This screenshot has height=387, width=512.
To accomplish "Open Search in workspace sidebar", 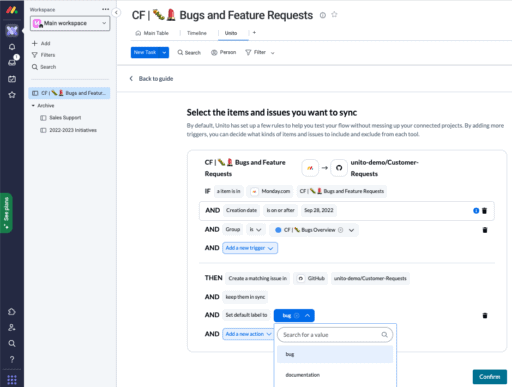I will (44, 67).
